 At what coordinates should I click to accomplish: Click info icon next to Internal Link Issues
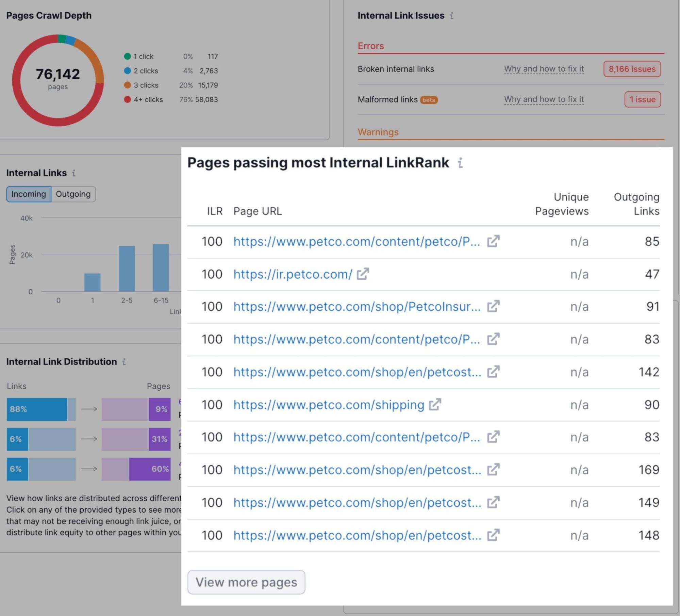[x=452, y=16]
